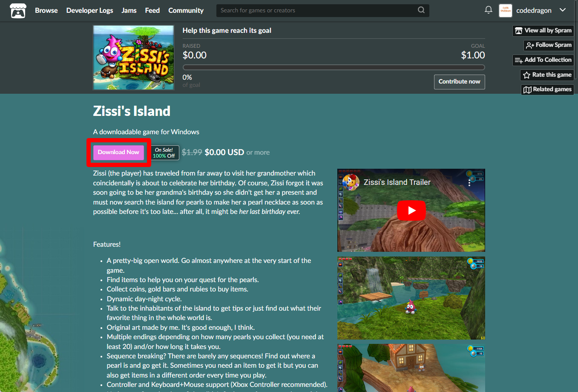Click the Zissi's Island title heading
Image resolution: width=578 pixels, height=392 pixels.
click(132, 111)
